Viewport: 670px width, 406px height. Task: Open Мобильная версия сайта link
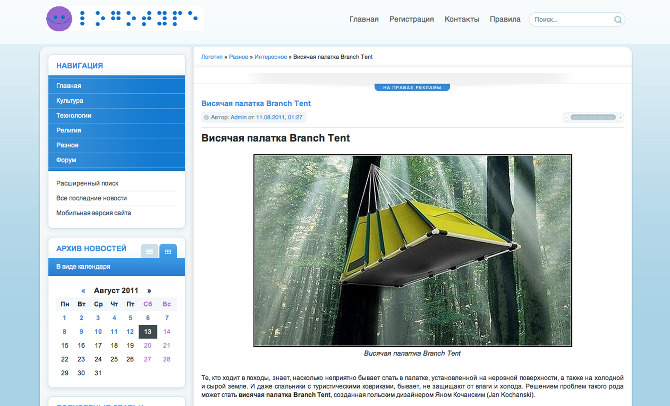[94, 213]
